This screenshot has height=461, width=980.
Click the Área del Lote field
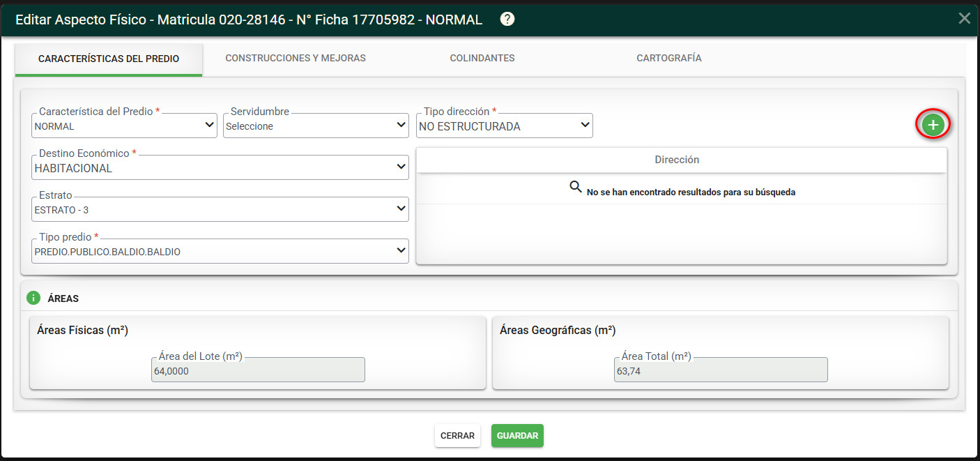tap(258, 370)
